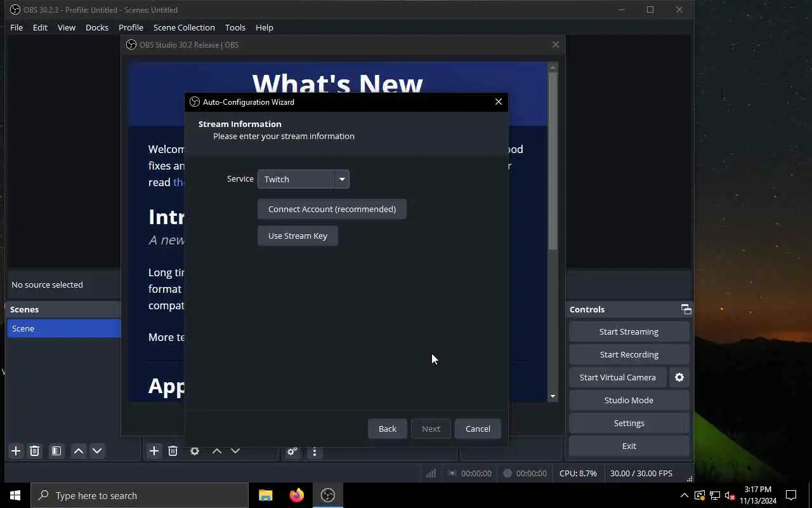
Task: Move source up arrow in Sources dock
Action: tap(217, 451)
